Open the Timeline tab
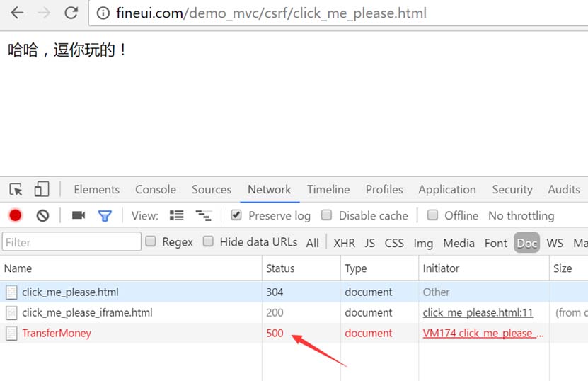588x381 pixels. [328, 190]
